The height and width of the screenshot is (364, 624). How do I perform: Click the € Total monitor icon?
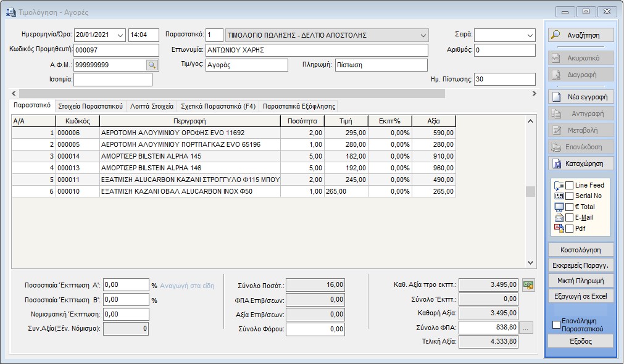click(x=559, y=207)
